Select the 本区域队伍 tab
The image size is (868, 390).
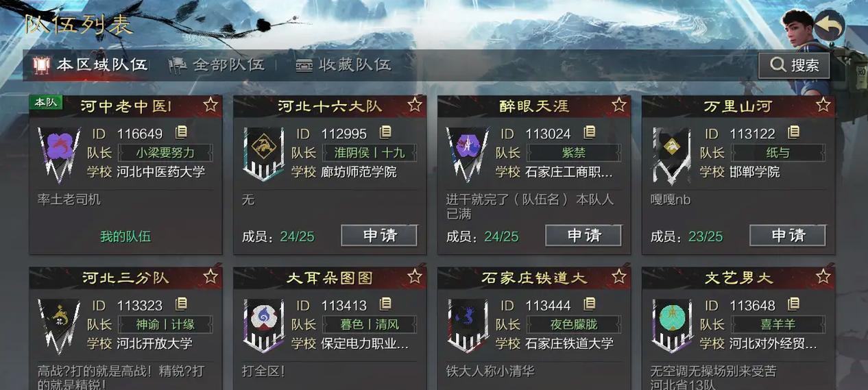click(90, 65)
